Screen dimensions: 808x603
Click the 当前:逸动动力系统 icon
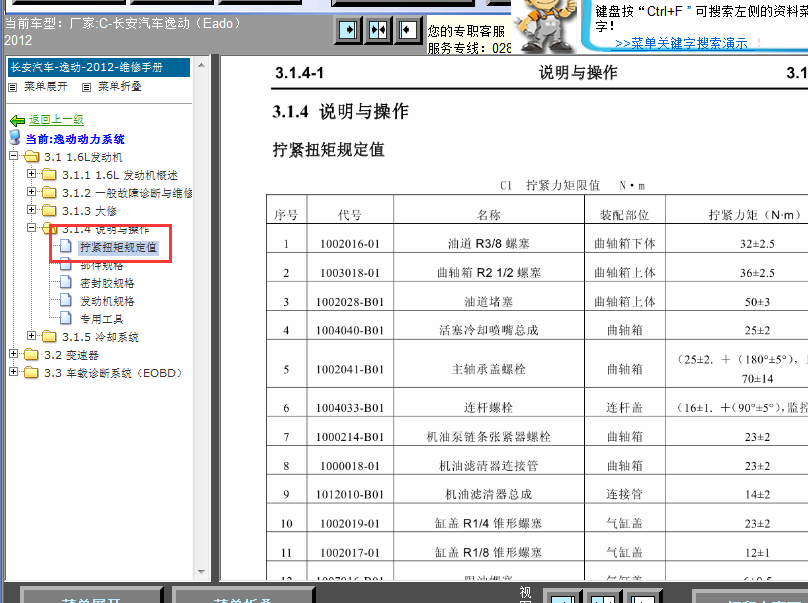coord(15,138)
